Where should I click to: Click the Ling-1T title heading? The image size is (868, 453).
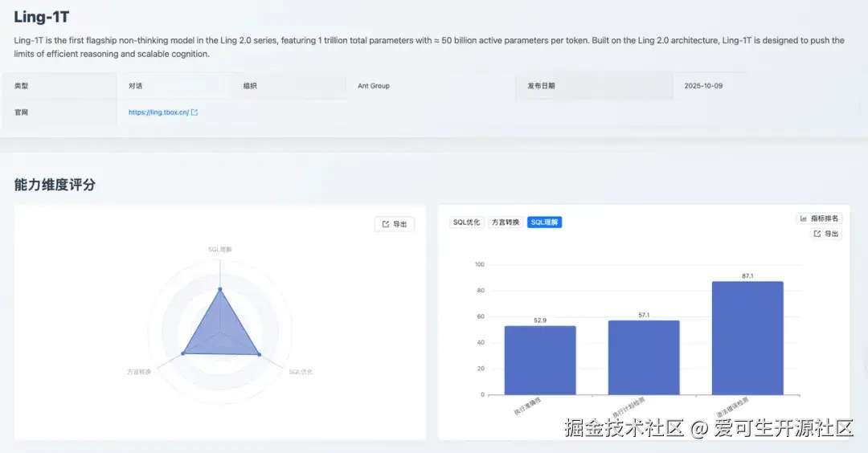click(x=42, y=17)
